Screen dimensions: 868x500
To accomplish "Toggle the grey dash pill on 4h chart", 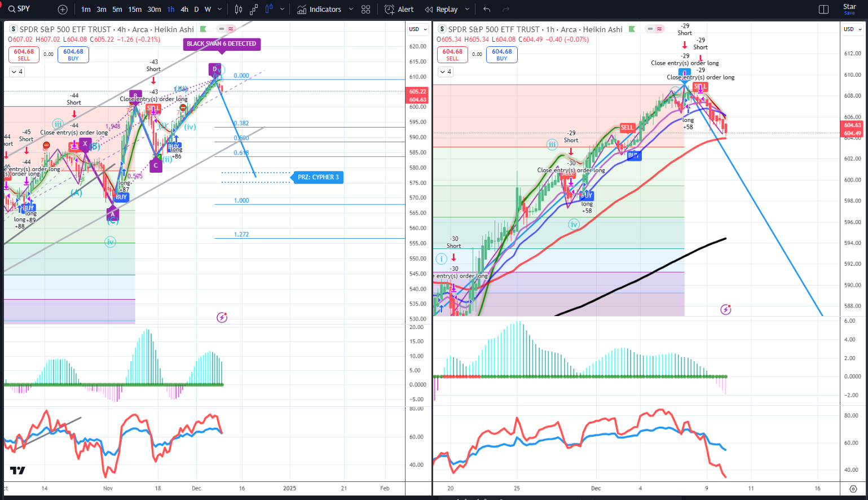I will point(222,29).
